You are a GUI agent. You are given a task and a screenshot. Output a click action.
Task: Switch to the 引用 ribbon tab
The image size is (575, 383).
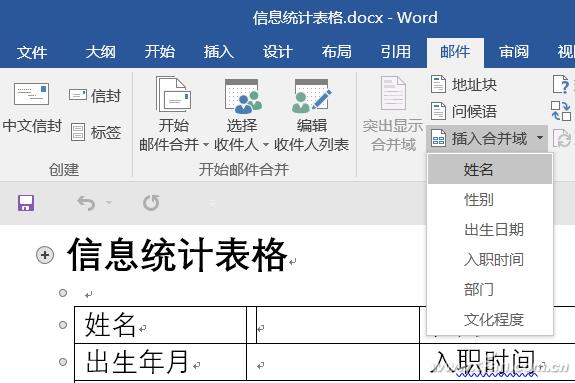tap(395, 52)
